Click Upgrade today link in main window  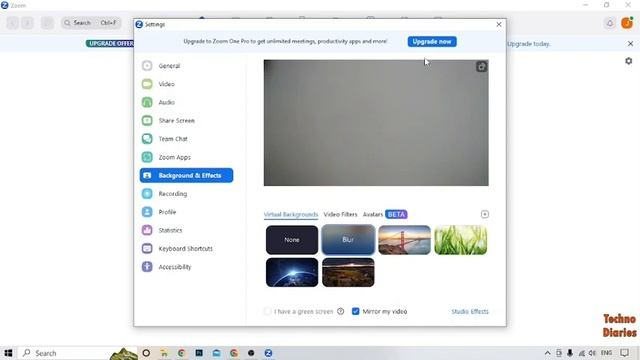click(x=529, y=44)
